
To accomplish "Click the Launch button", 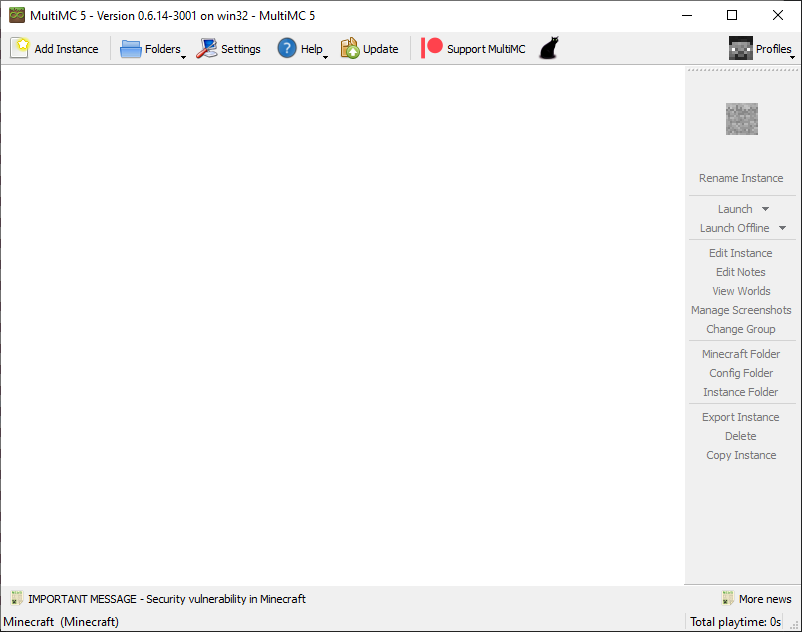I will point(735,209).
